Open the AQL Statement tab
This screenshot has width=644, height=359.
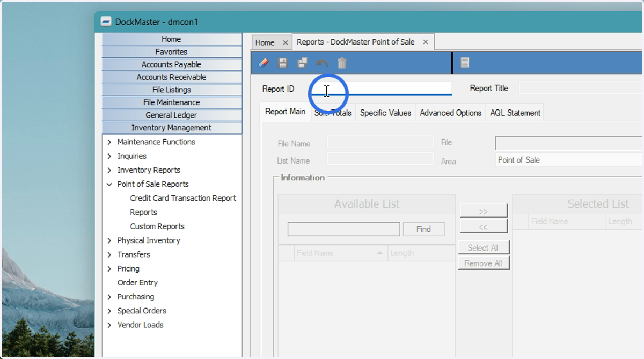pos(515,113)
